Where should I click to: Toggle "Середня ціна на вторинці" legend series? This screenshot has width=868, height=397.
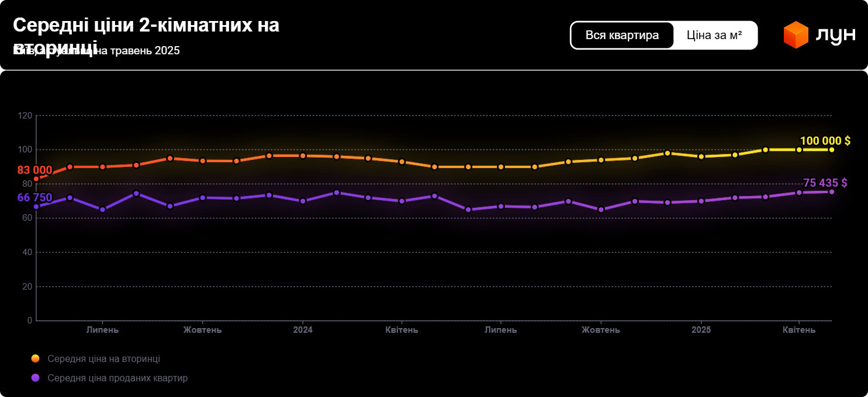point(103,358)
